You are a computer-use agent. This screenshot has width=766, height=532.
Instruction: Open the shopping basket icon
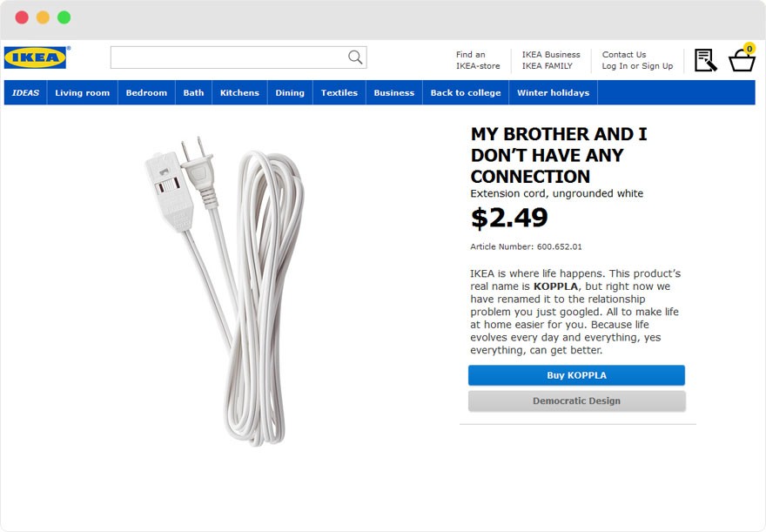click(x=742, y=60)
